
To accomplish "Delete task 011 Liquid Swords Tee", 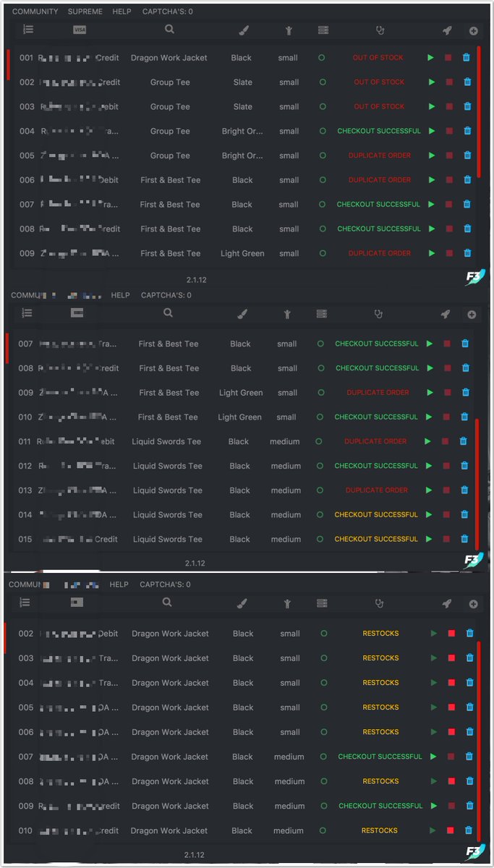I will pyautogui.click(x=463, y=441).
